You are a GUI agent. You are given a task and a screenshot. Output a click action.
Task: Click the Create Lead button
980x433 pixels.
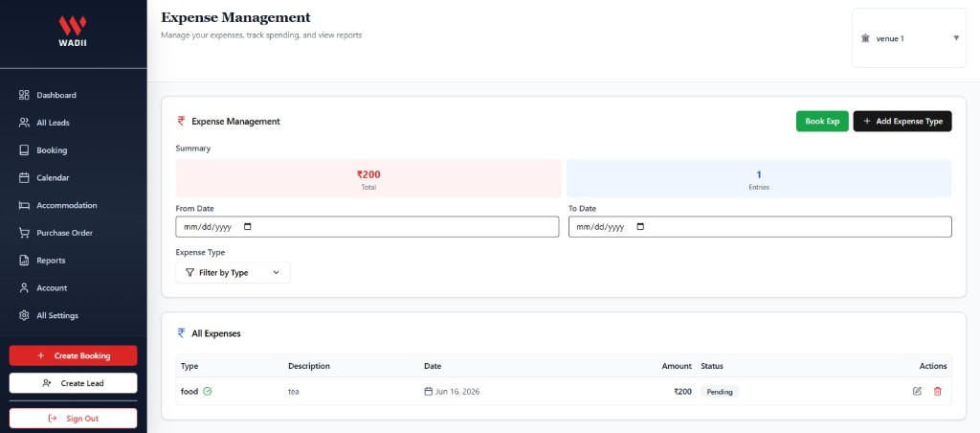point(73,383)
